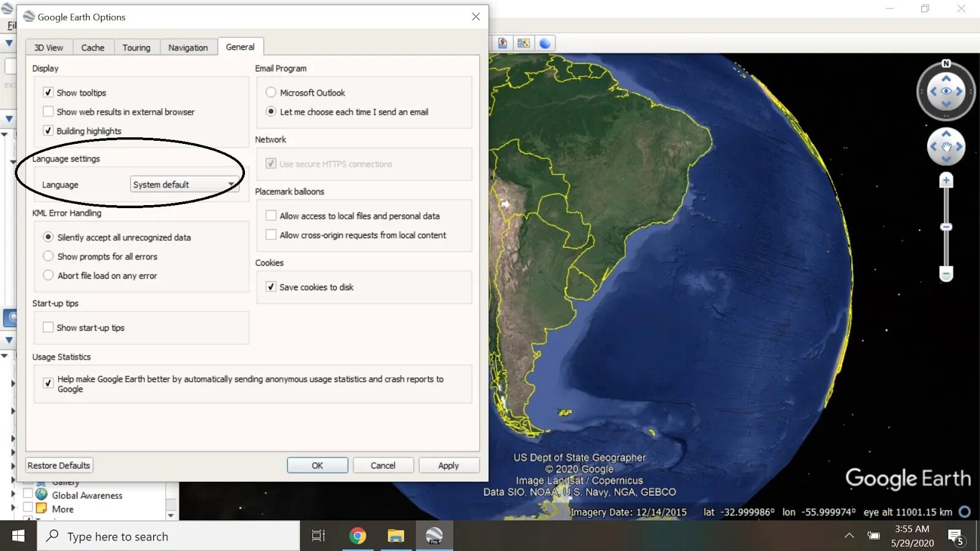980x551 pixels.
Task: Click OK to confirm options
Action: 317,465
